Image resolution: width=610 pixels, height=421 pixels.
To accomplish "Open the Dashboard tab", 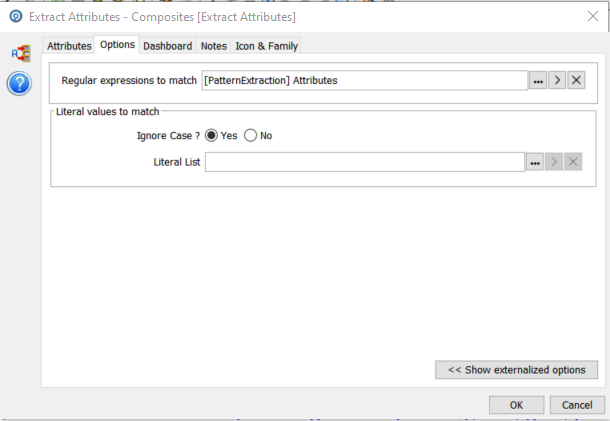I will [168, 46].
